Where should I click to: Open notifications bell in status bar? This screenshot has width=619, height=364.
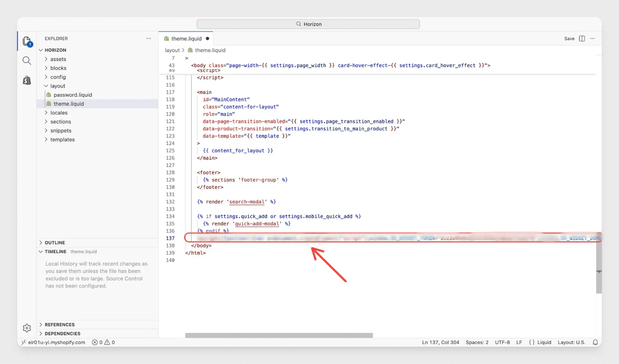tap(595, 342)
